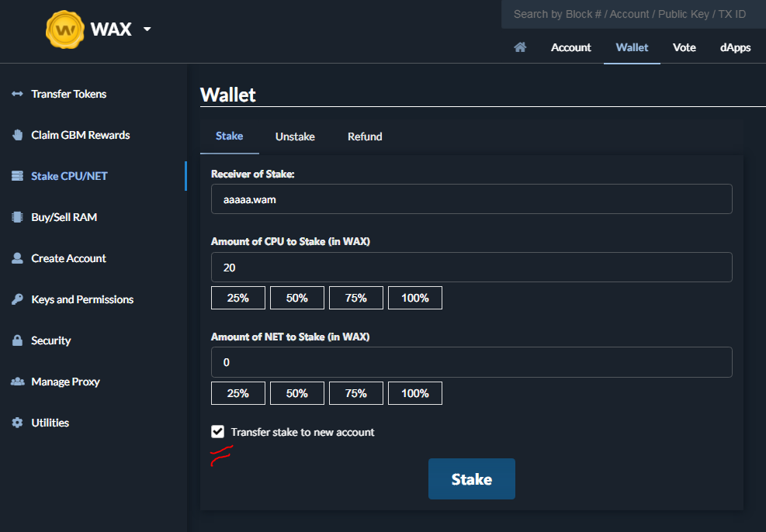This screenshot has height=532, width=766.
Task: Click the WAX logo text
Action: pos(111,29)
